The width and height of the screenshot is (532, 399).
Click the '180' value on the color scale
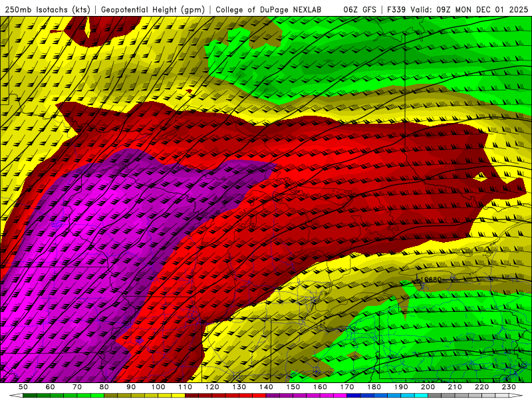click(x=374, y=387)
